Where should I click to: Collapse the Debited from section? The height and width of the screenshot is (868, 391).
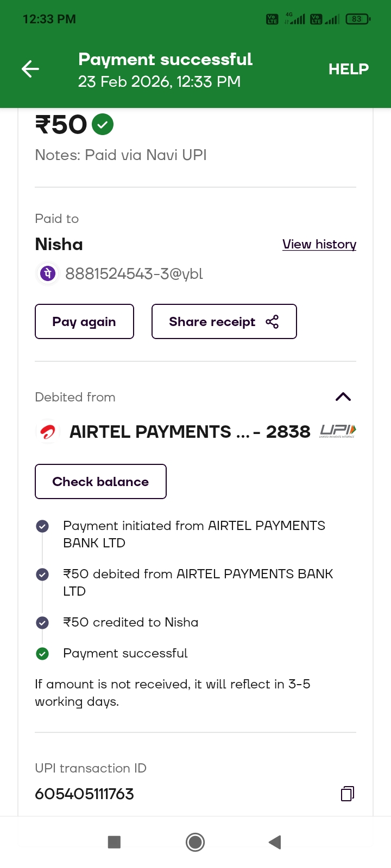click(343, 397)
